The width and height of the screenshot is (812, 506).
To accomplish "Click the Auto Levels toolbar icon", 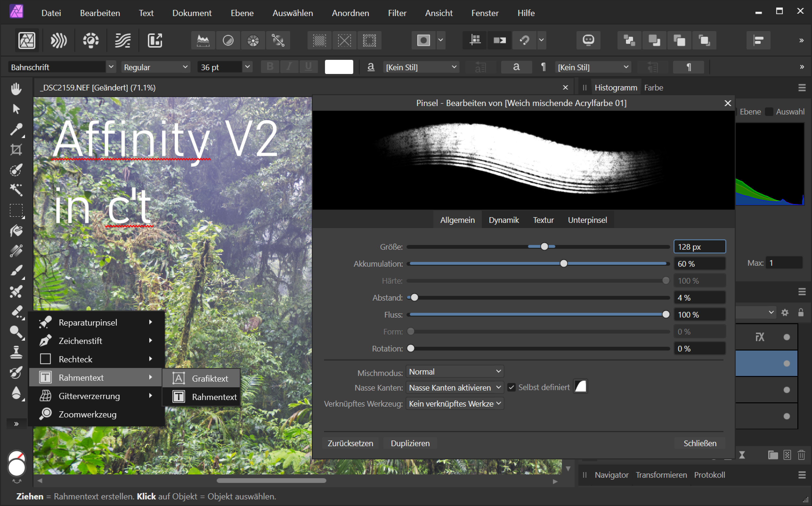I will click(203, 41).
